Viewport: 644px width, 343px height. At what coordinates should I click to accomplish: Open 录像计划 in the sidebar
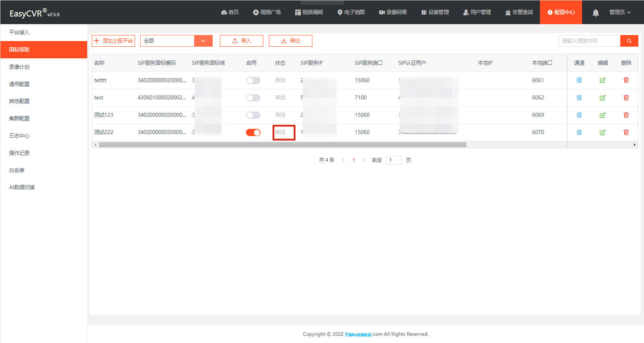19,67
